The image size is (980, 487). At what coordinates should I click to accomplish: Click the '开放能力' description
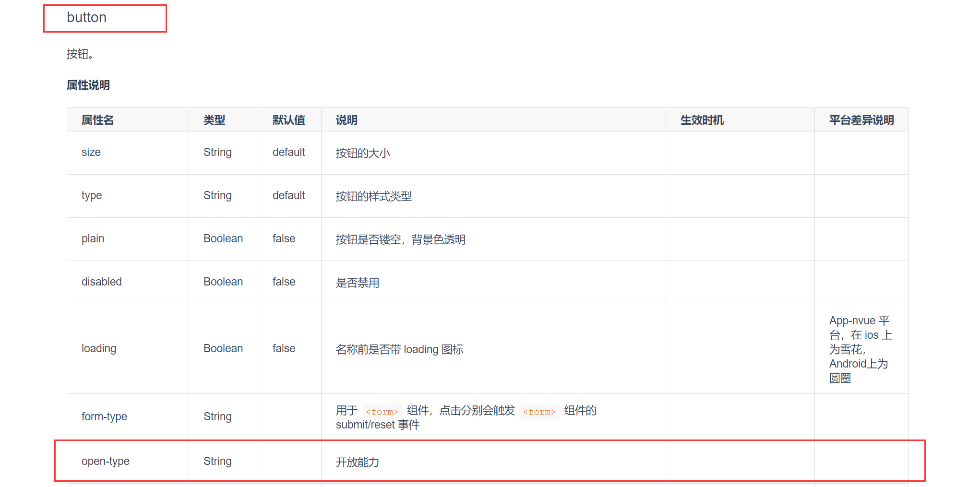[x=358, y=462]
